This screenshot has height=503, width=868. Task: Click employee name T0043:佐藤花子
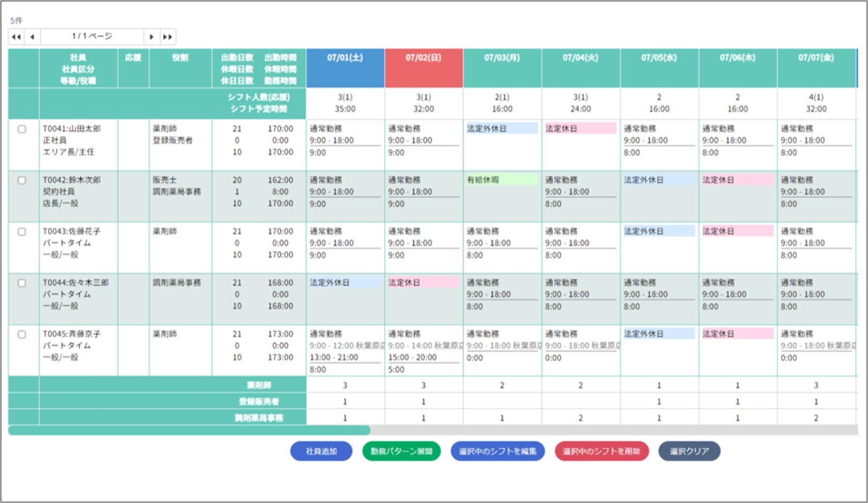tap(72, 232)
